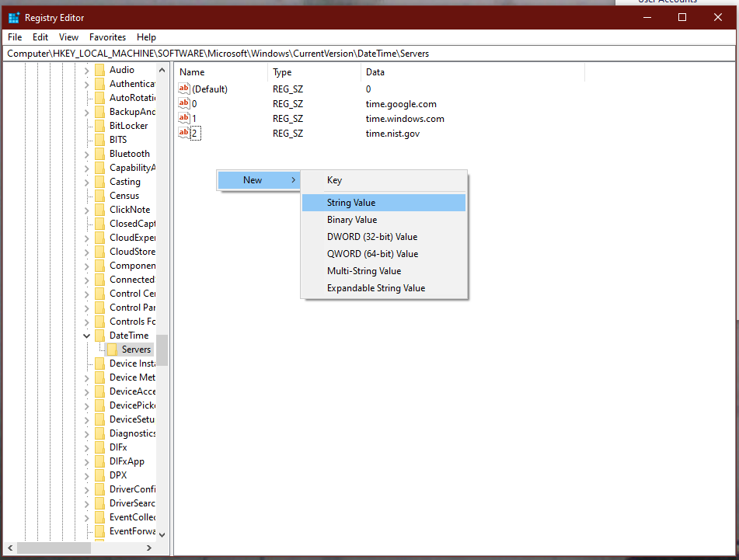Click the horizontal scrollbar in tree pane
This screenshot has width=739, height=560.
click(x=53, y=548)
